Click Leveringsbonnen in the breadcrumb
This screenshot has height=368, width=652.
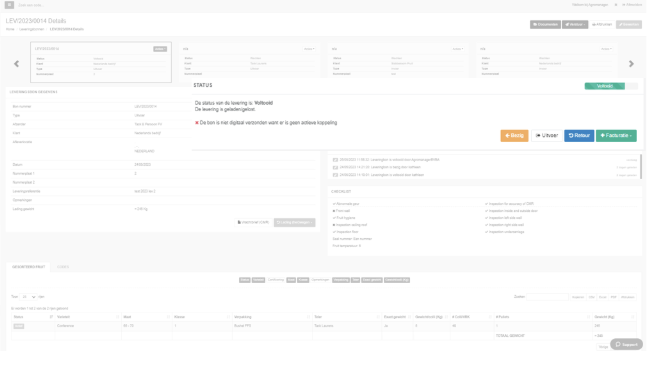[x=32, y=29]
